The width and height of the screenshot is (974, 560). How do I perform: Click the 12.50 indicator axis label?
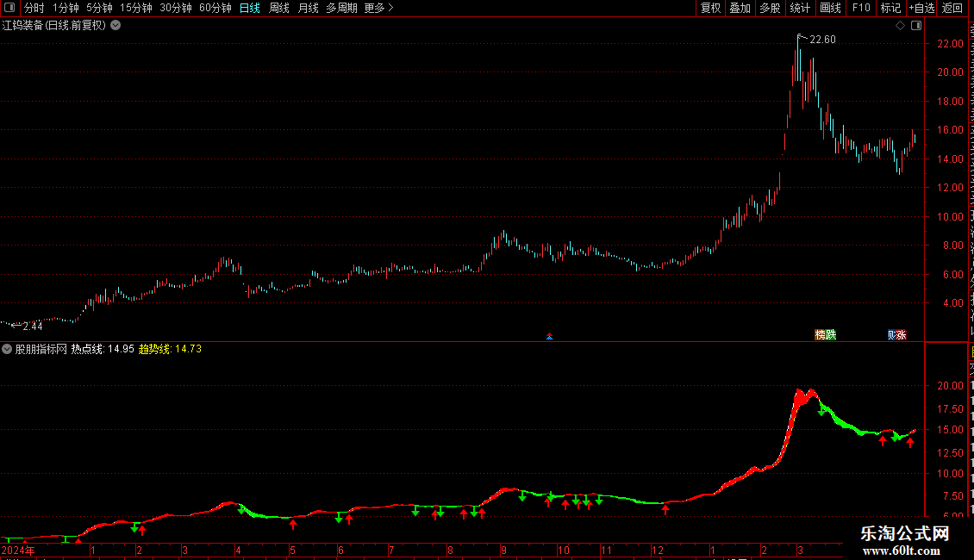coord(951,452)
